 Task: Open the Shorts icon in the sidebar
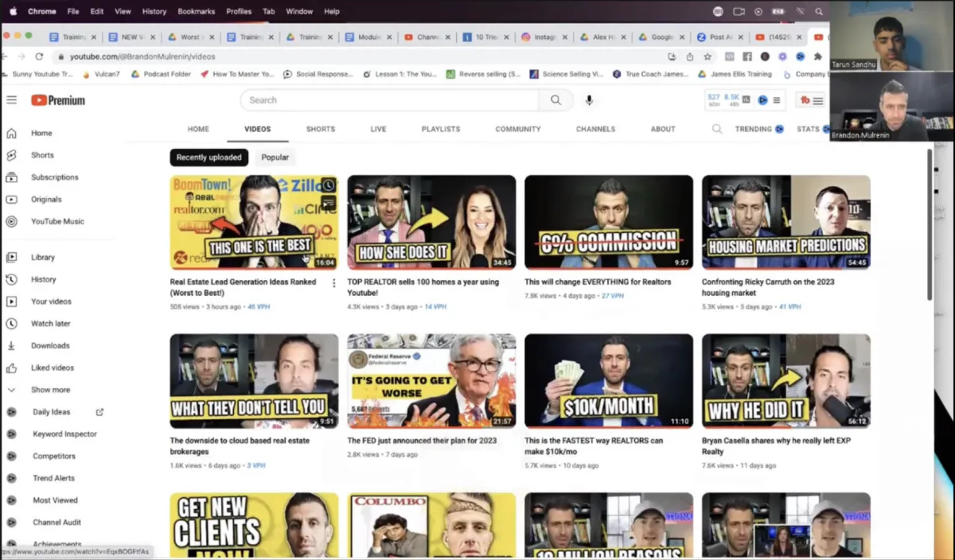pyautogui.click(x=11, y=155)
